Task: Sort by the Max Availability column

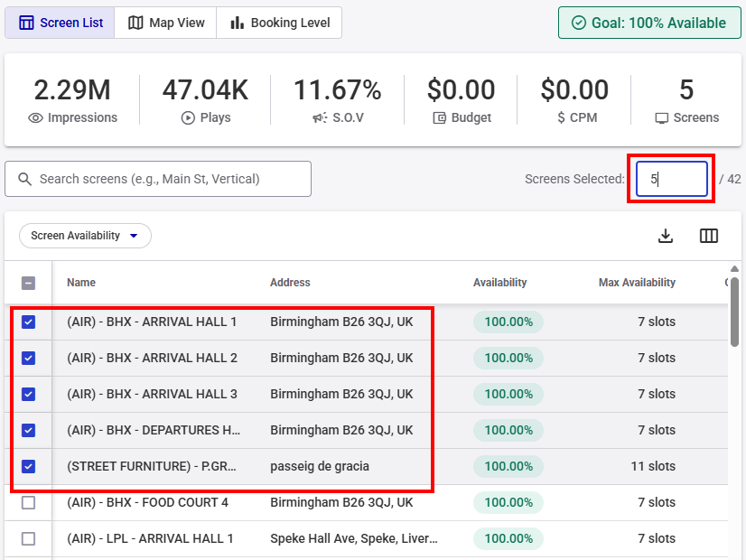Action: [637, 283]
